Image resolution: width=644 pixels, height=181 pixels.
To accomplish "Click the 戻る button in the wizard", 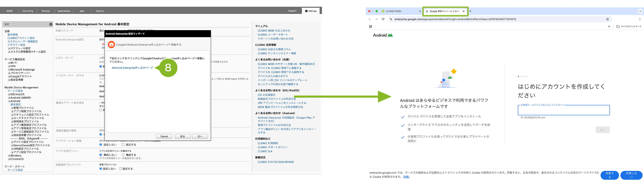I will pos(183,136).
